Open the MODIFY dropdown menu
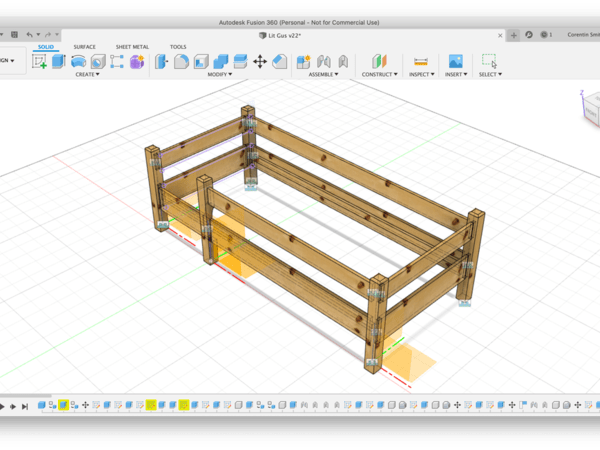 tap(219, 74)
